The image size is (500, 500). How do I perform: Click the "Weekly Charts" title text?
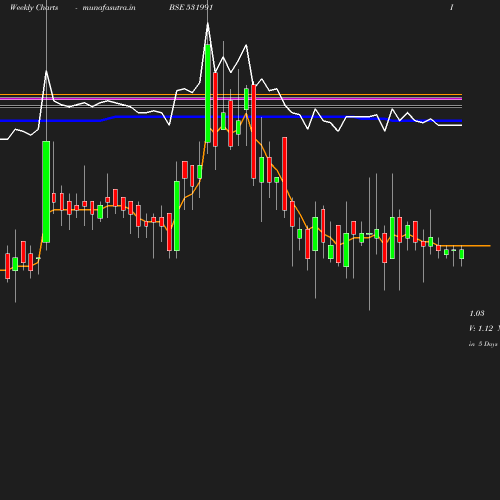pos(34,7)
